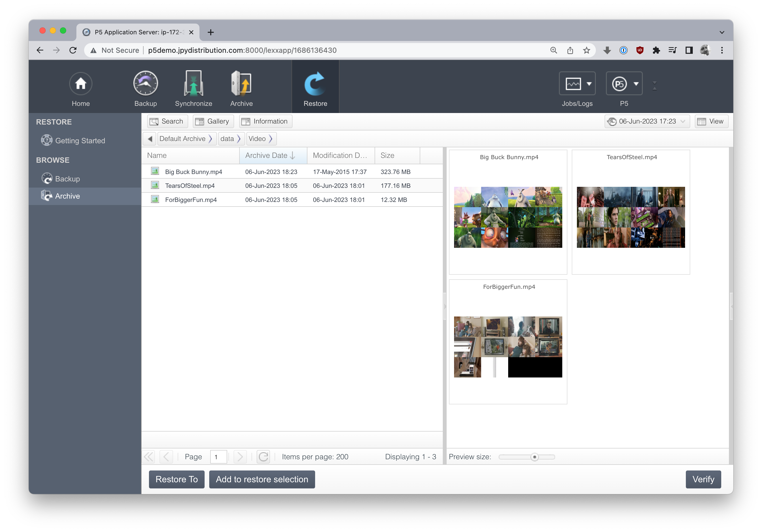Open browser three-dot menu
The width and height of the screenshot is (762, 532).
pyautogui.click(x=721, y=50)
